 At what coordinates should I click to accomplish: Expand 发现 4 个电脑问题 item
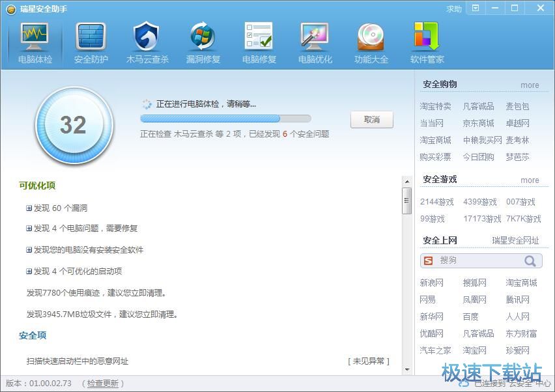tap(29, 229)
